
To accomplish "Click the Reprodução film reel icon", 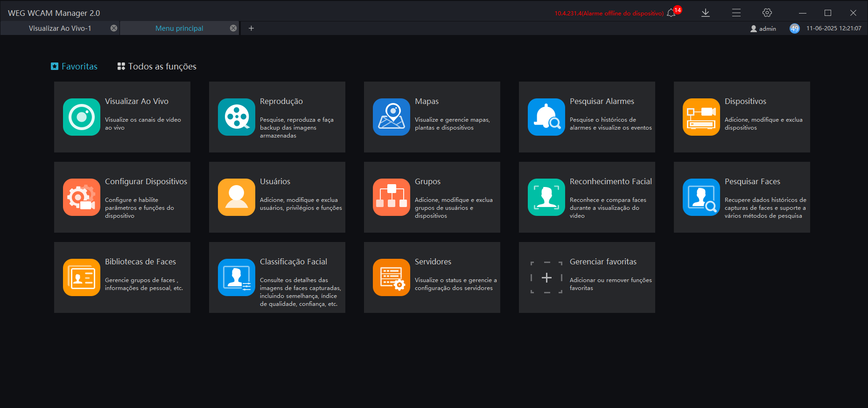I will pos(237,117).
